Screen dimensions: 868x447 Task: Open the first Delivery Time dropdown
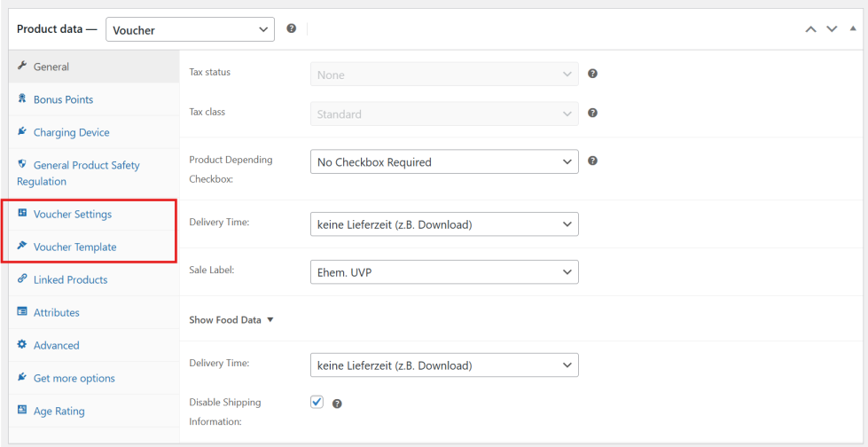click(x=444, y=224)
